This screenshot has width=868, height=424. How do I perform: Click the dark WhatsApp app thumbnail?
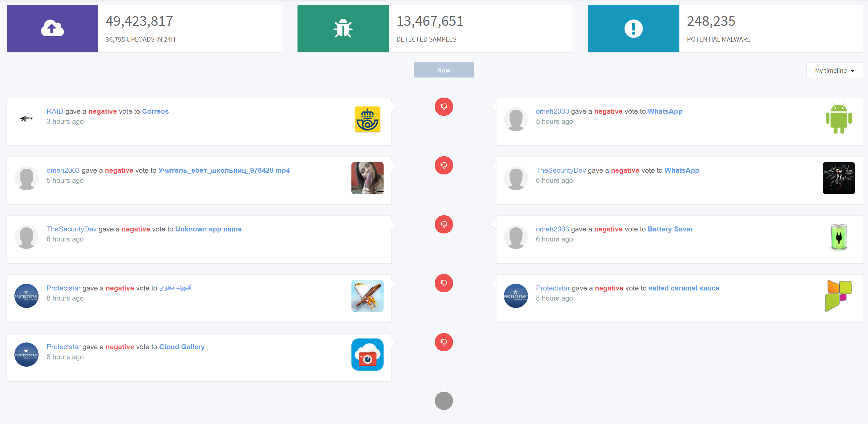pos(838,178)
